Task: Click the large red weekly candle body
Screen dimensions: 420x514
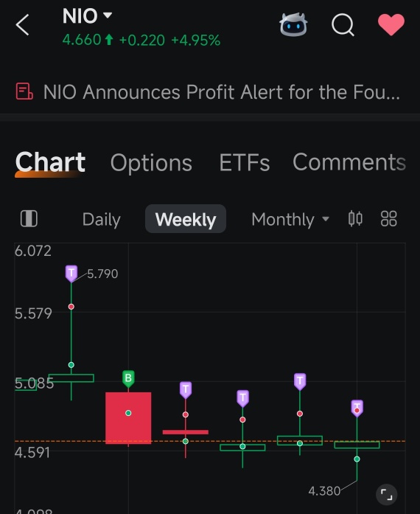Action: [128, 418]
